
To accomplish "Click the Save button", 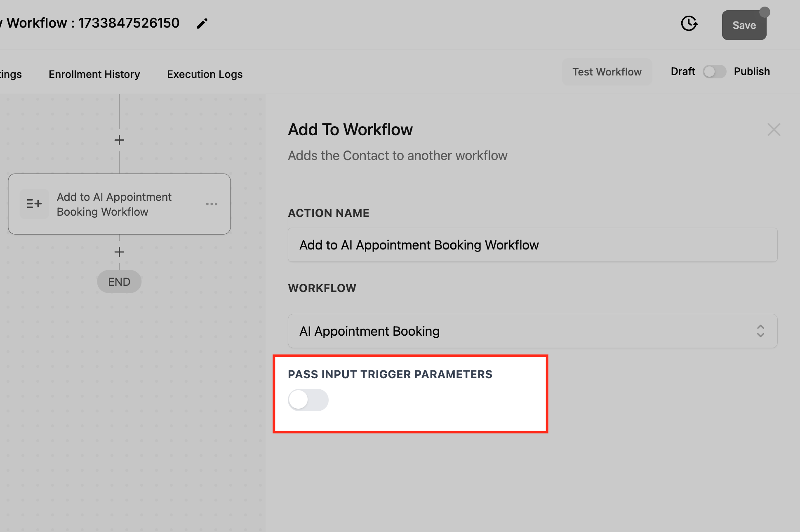I will pos(744,25).
